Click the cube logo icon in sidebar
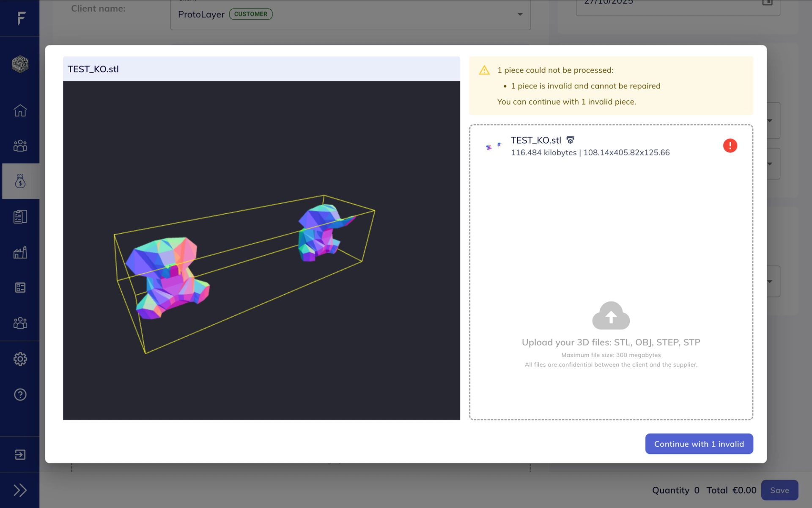The image size is (812, 508). click(20, 64)
